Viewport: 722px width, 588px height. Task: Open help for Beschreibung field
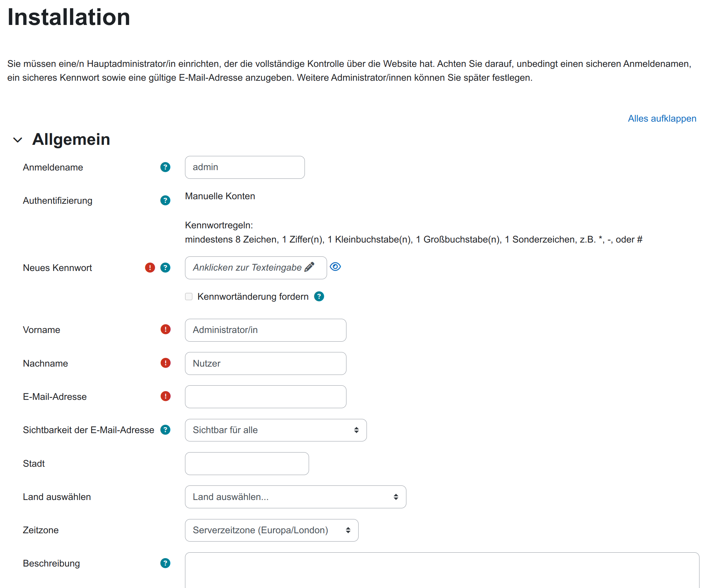coord(165,563)
